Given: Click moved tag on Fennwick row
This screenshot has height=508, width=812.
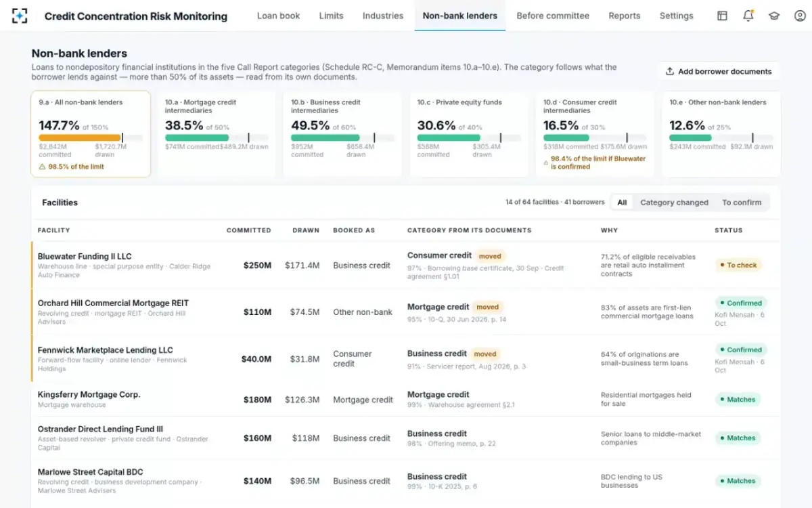Looking at the screenshot, I should point(485,354).
